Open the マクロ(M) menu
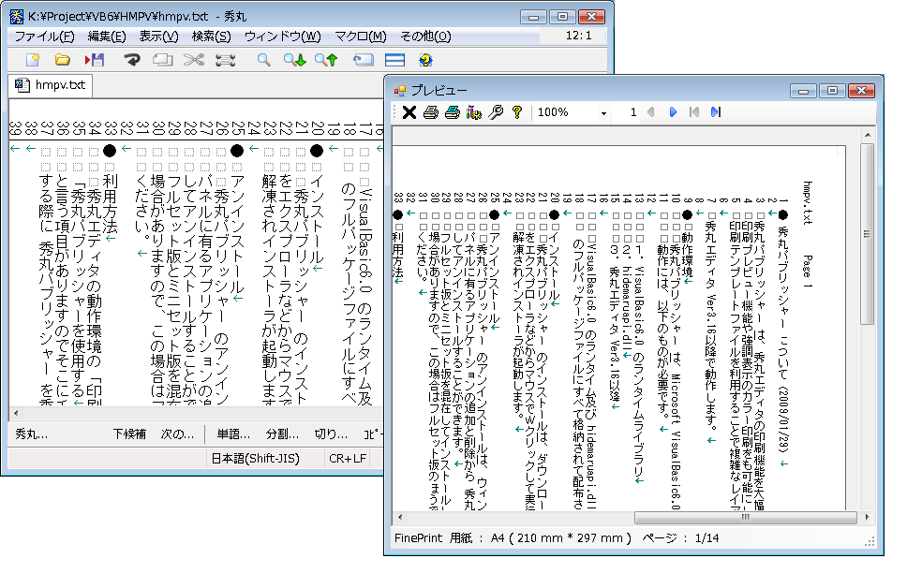The image size is (907, 588). [360, 37]
